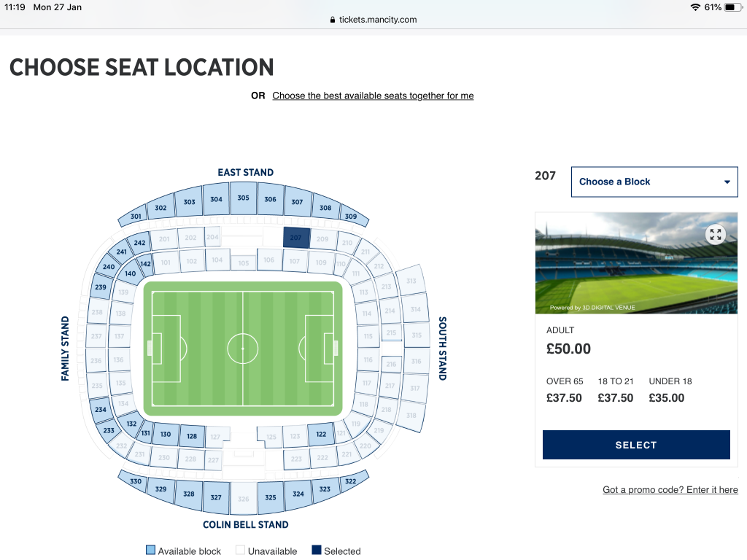747x560 pixels.
Task: Select block 234 on the map
Action: [x=101, y=410]
